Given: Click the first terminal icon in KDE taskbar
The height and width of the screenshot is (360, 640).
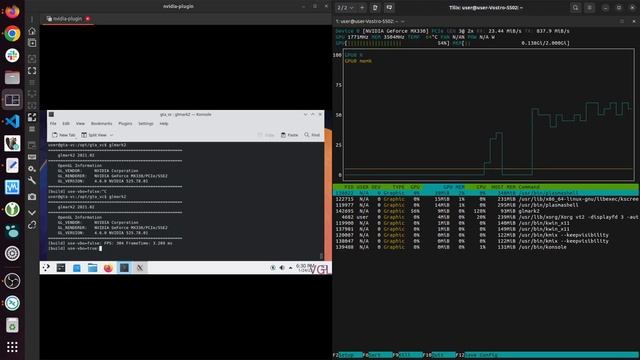Looking at the screenshot, I should click(x=61, y=268).
